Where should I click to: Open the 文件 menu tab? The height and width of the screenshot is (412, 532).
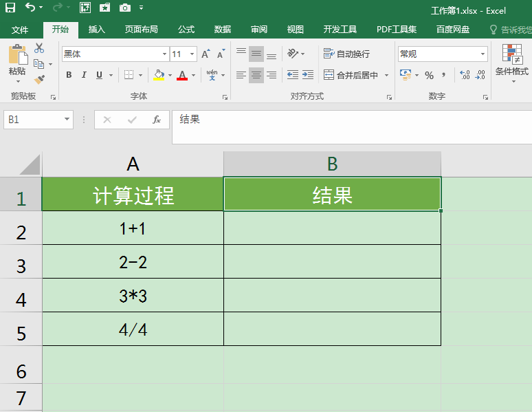[20, 30]
